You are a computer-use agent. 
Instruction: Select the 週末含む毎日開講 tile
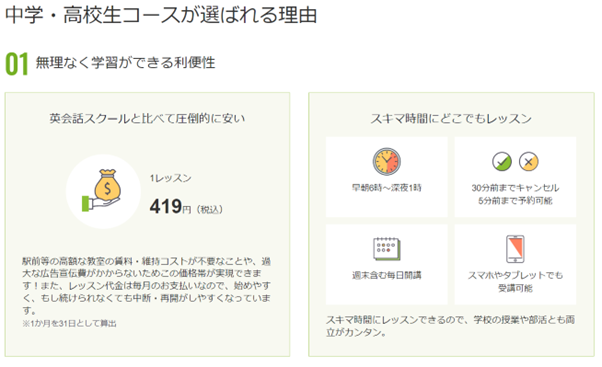click(x=387, y=265)
